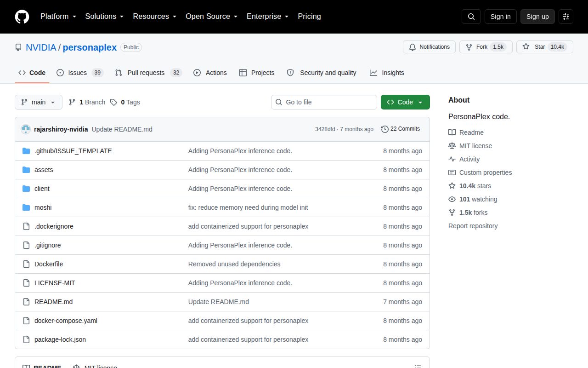Click the eye icon beside watching
The image size is (588, 368).
tap(452, 199)
